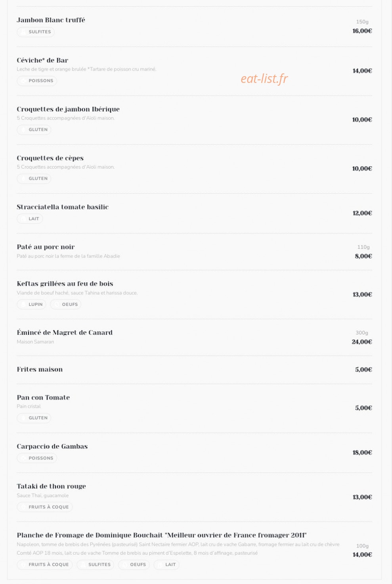Click the OEUFS allergen tag under Keftas grillées
This screenshot has width=392, height=584.
65,304
